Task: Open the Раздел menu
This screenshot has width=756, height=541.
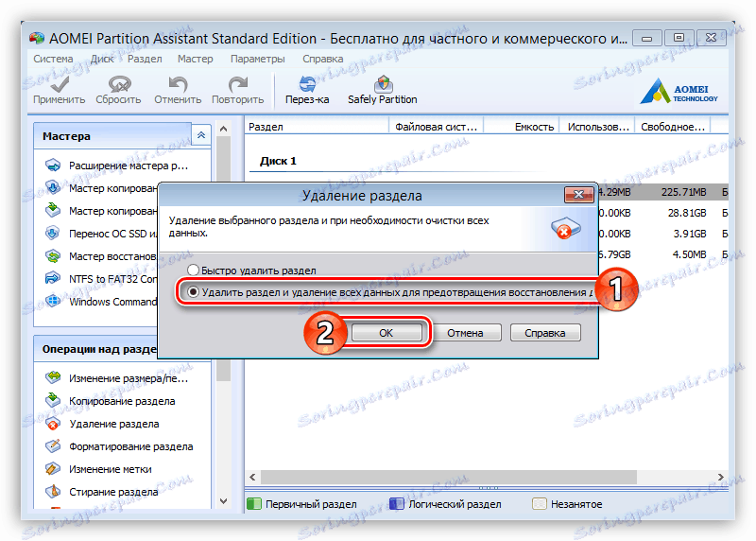Action: pyautogui.click(x=145, y=59)
